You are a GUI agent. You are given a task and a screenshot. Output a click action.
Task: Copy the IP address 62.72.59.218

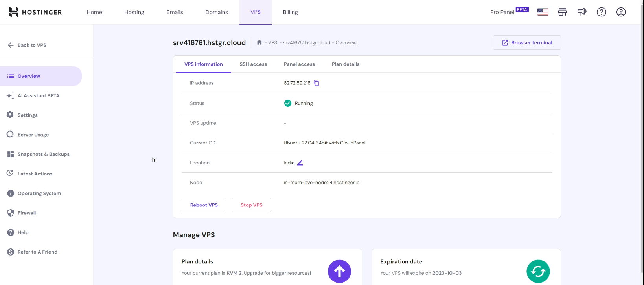[316, 83]
